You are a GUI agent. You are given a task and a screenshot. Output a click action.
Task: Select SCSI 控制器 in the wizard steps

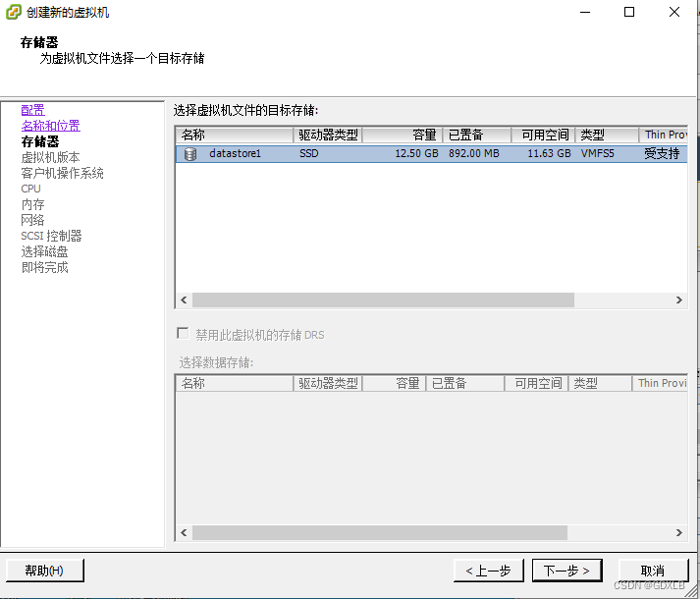tap(51, 236)
